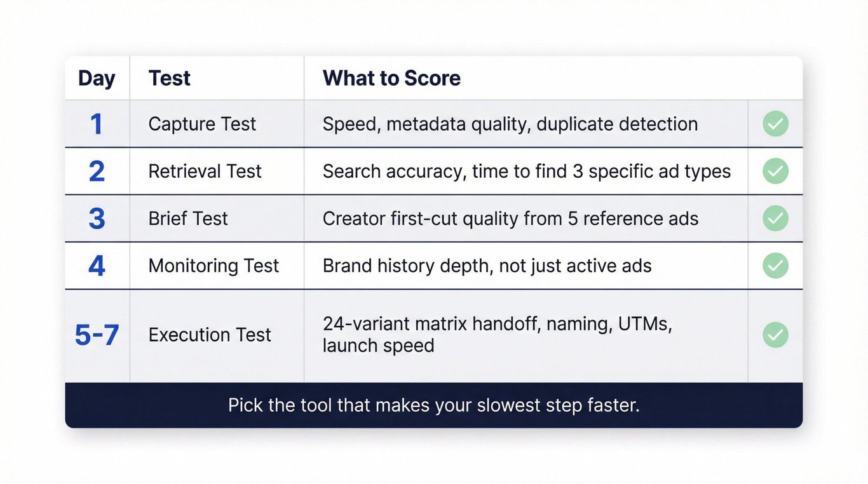Image resolution: width=868 pixels, height=484 pixels.
Task: Click day number 2
Action: pos(97,171)
